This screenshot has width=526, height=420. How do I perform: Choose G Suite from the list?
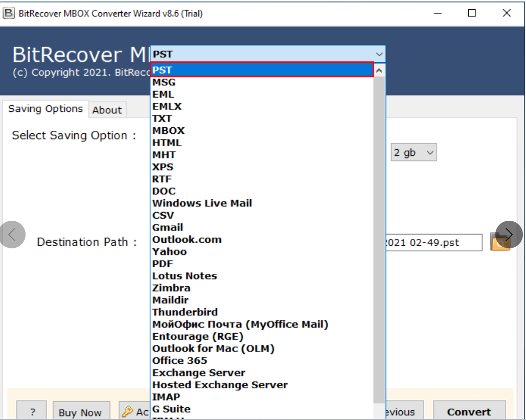[x=262, y=409]
